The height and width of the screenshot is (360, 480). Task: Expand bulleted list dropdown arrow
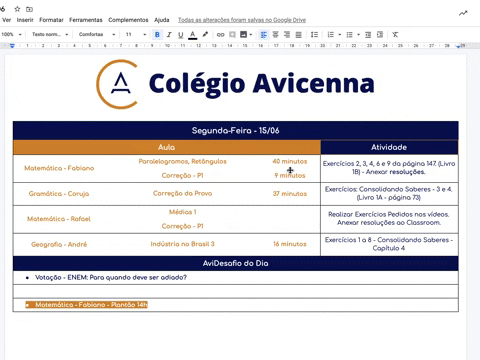pyautogui.click(x=358, y=35)
